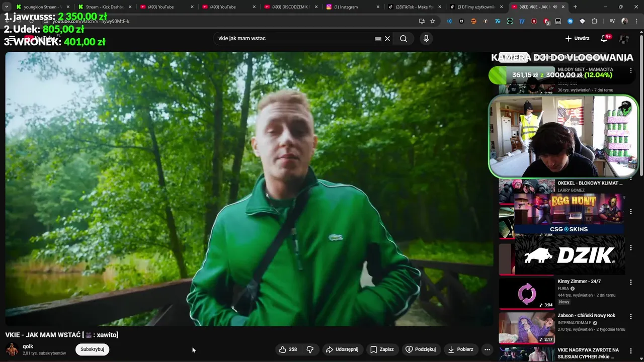644x362 pixels.
Task: Clear the search query with the X
Action: point(387,39)
